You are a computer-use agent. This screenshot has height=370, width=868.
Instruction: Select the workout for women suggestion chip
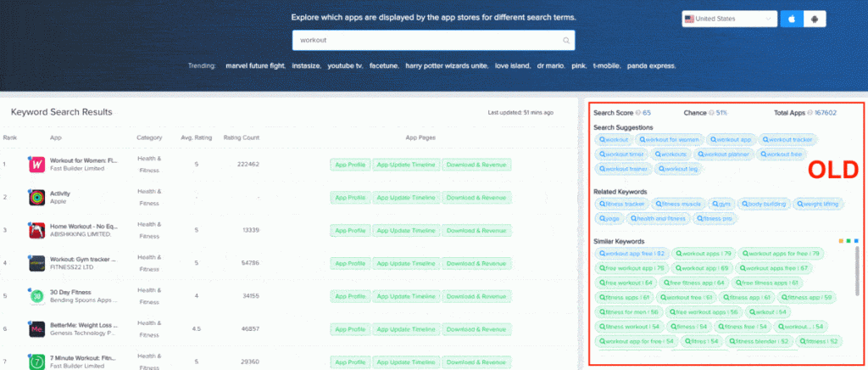tap(670, 139)
